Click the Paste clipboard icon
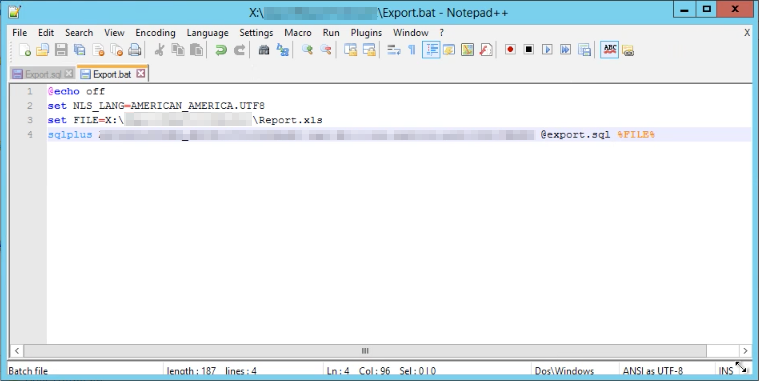759x381 pixels. click(197, 50)
